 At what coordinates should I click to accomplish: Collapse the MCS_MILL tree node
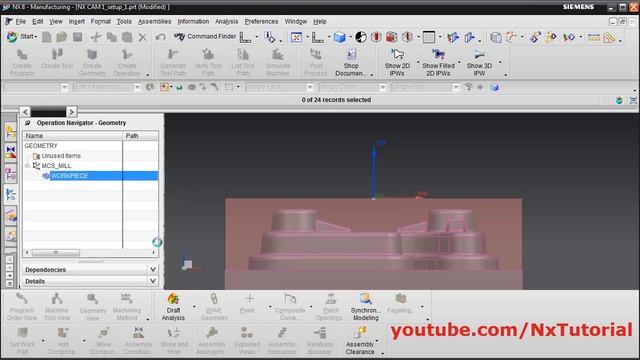(27, 166)
